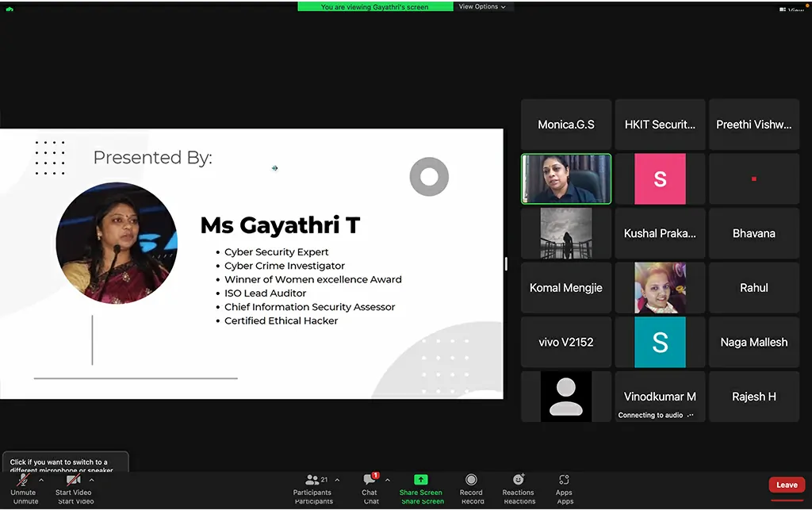This screenshot has width=812, height=510.
Task: Click the microphone switch tooltip
Action: click(65, 462)
